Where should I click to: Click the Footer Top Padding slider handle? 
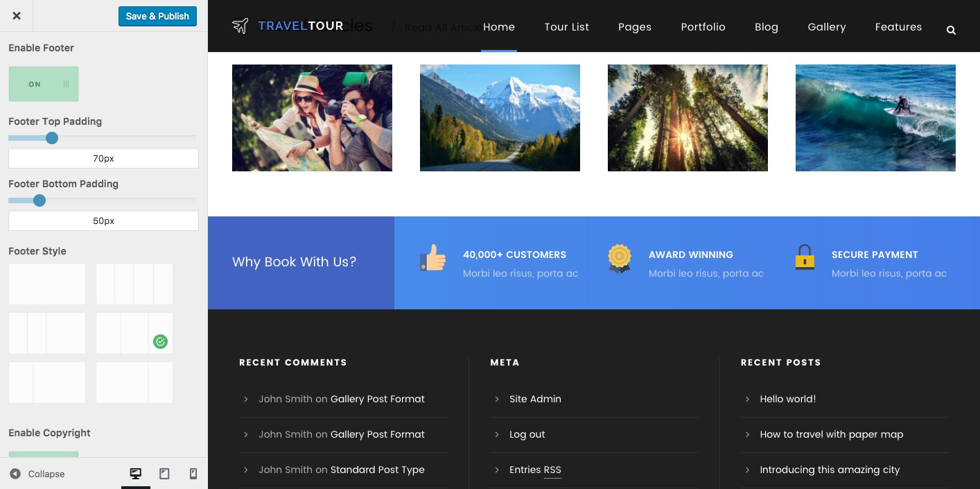[x=52, y=138]
